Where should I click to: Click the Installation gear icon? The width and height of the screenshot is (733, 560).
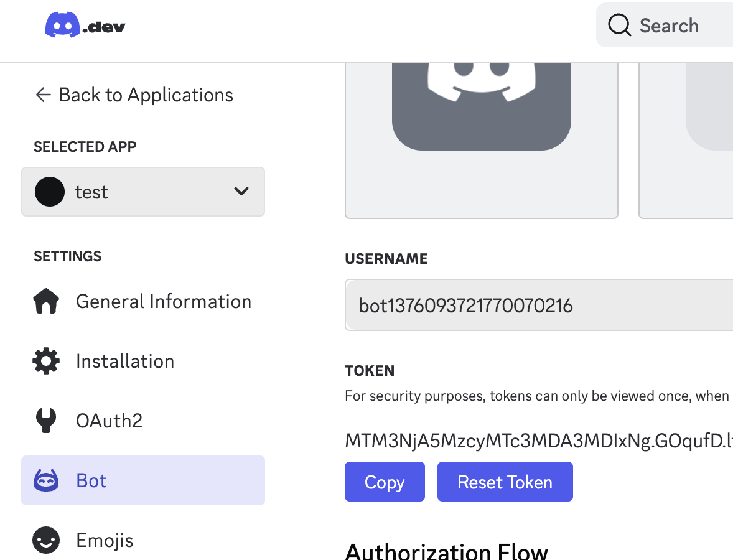[x=46, y=362]
